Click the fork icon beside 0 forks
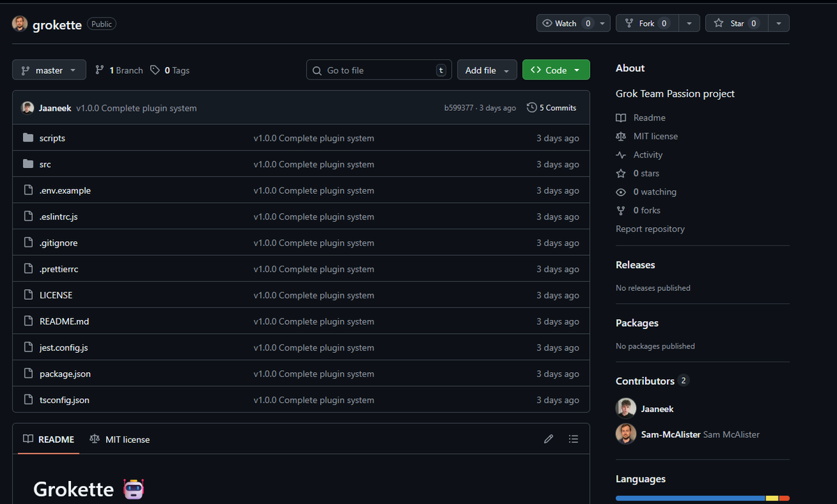This screenshot has width=837, height=504. pyautogui.click(x=621, y=210)
